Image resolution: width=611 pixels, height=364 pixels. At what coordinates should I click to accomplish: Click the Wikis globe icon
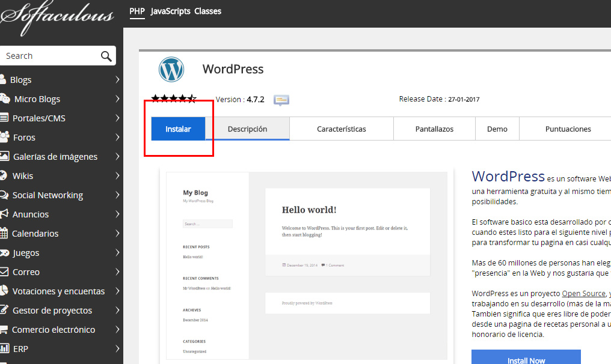pyautogui.click(x=4, y=175)
